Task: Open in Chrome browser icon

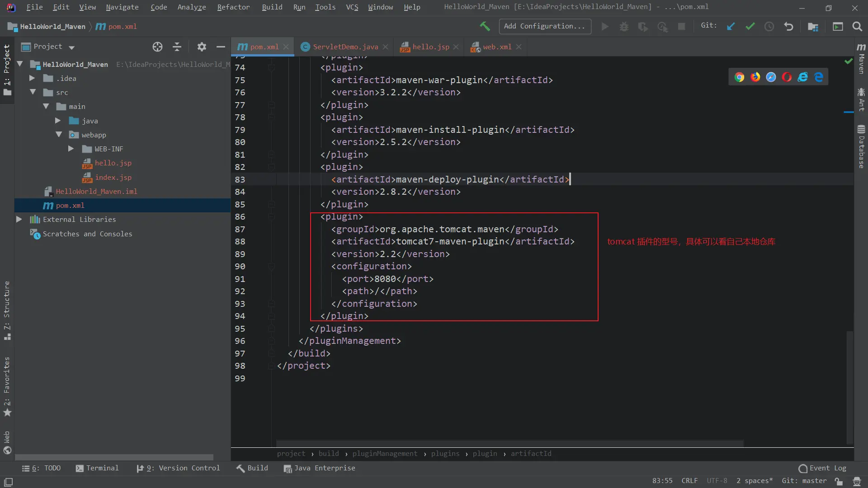Action: tap(739, 77)
